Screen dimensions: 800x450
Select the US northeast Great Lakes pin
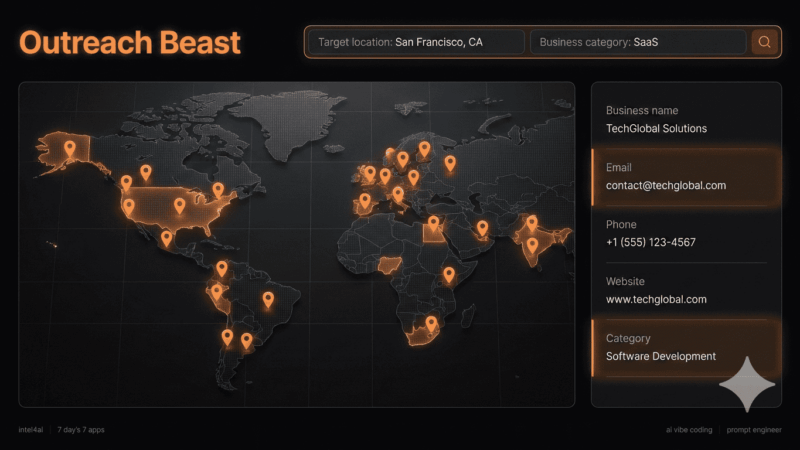click(218, 190)
